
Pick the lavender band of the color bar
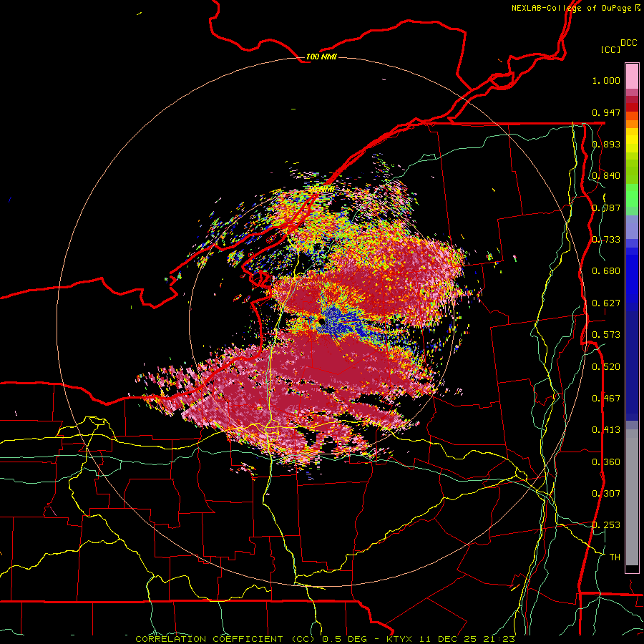coord(632,227)
